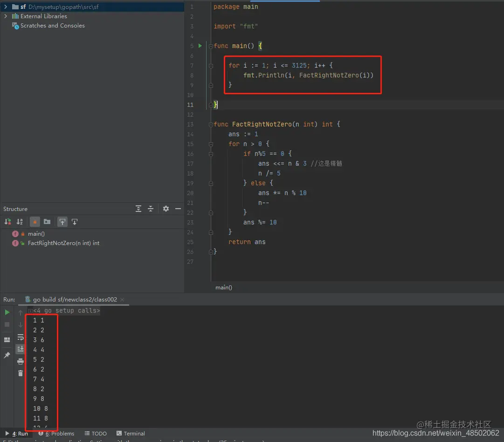504x442 pixels.
Task: Click console output row "7 4"
Action: [x=39, y=379]
